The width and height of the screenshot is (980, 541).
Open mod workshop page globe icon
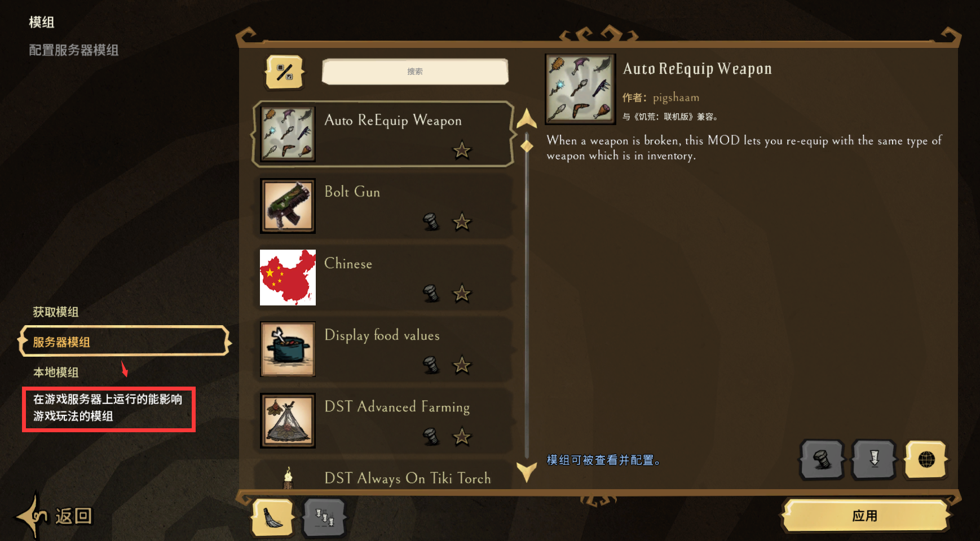926,460
